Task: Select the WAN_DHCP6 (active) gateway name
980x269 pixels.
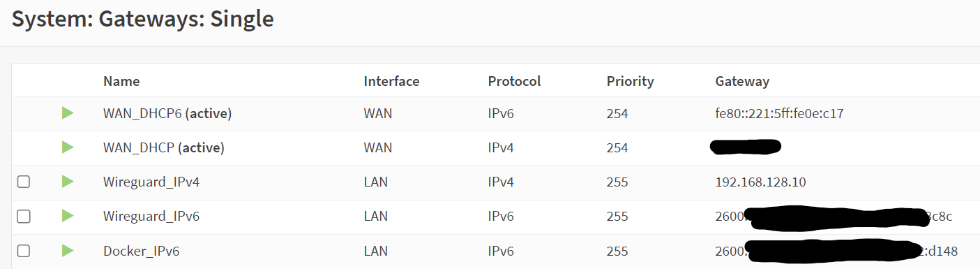Action: pyautogui.click(x=167, y=114)
